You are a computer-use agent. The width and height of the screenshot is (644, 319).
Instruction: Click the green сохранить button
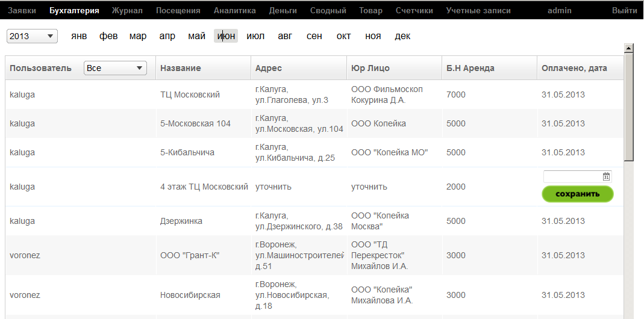click(578, 194)
